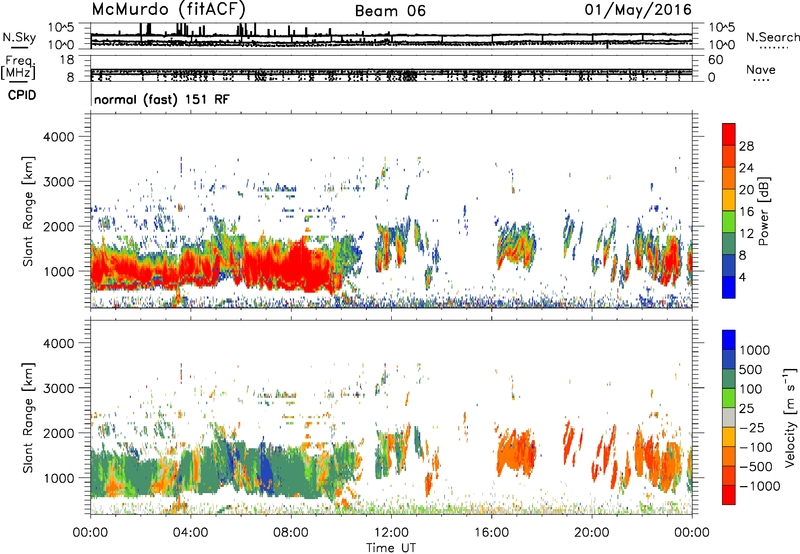The image size is (800, 554).
Task: Click 'Slant Range [km]' label of power panel
Action: (28, 211)
